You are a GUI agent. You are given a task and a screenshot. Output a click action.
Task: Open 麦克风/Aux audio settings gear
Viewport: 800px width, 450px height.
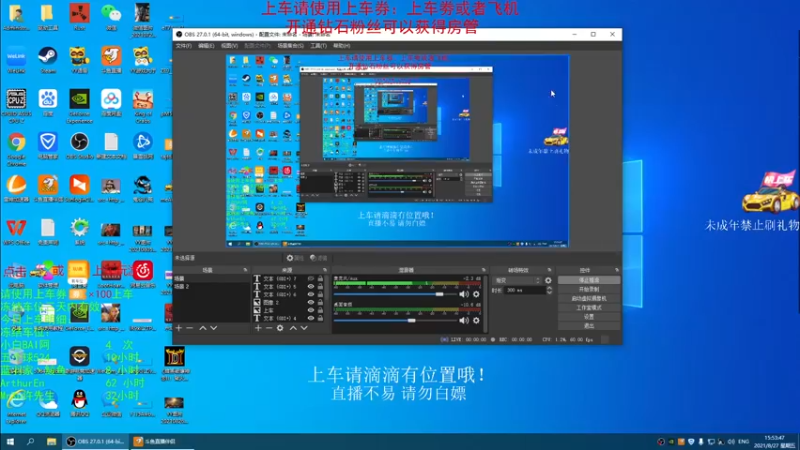pos(476,294)
